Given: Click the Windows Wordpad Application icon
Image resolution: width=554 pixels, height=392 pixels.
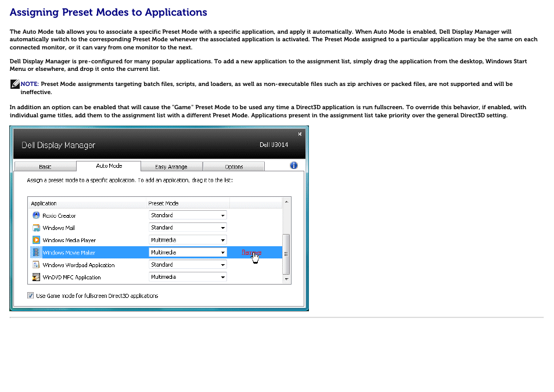Looking at the screenshot, I should [x=36, y=265].
